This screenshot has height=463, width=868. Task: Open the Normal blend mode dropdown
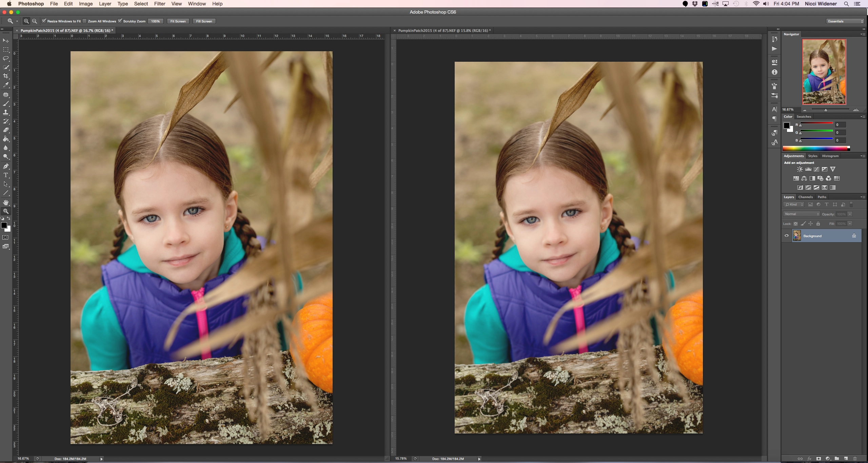(x=802, y=214)
